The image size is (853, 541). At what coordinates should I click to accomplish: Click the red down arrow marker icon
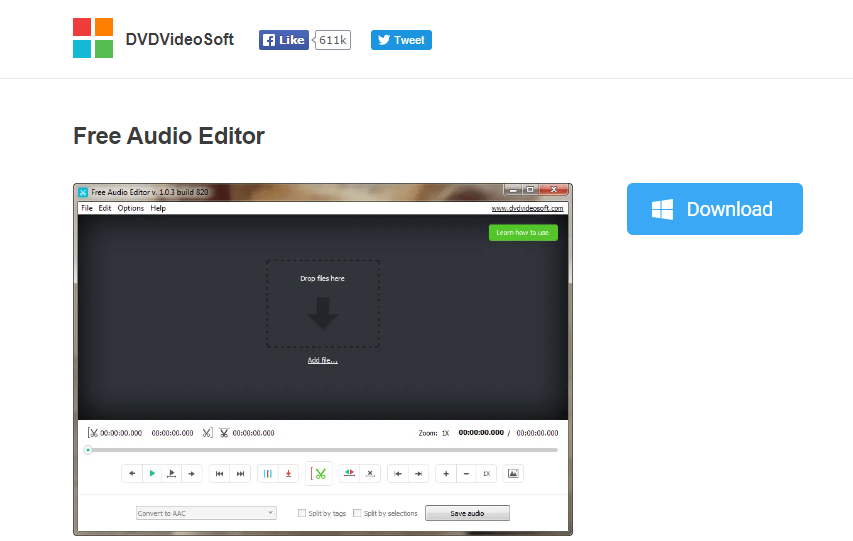coord(288,474)
